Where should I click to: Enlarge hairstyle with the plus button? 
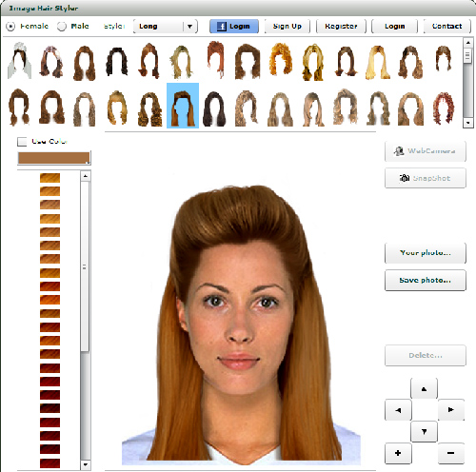coord(398,453)
